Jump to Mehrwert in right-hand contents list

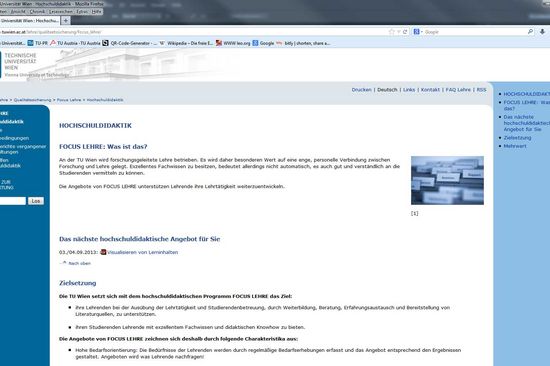(515, 146)
